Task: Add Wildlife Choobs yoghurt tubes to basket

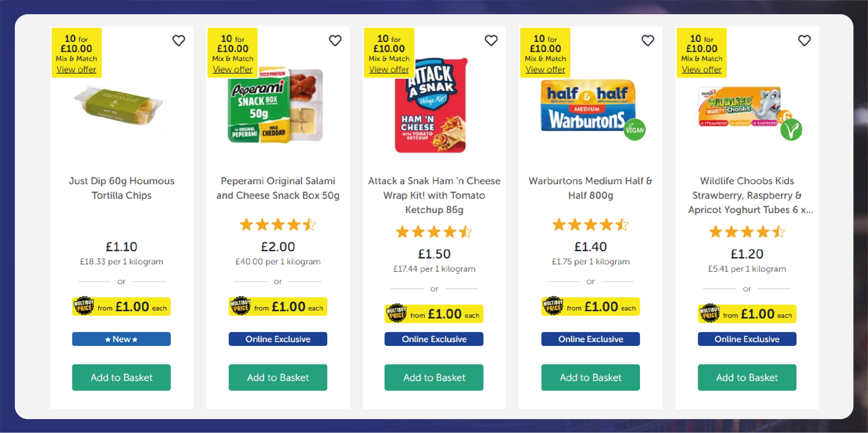Action: point(747,377)
